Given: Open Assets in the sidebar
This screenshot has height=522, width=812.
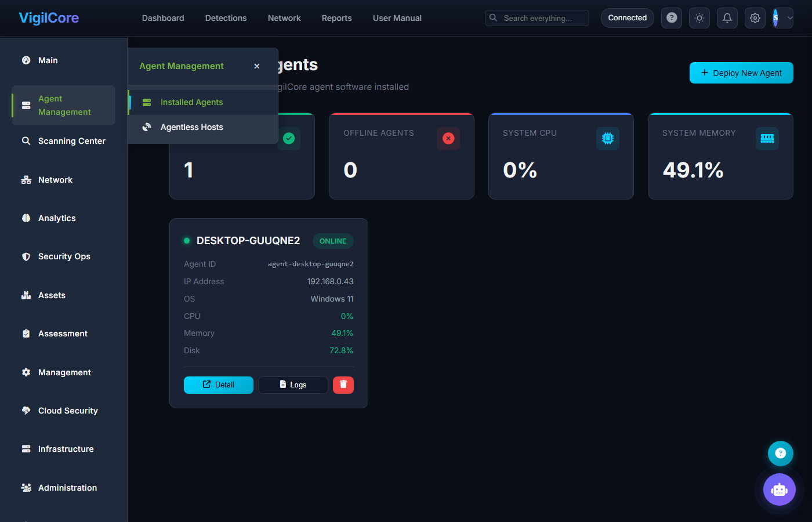Looking at the screenshot, I should [x=63, y=295].
